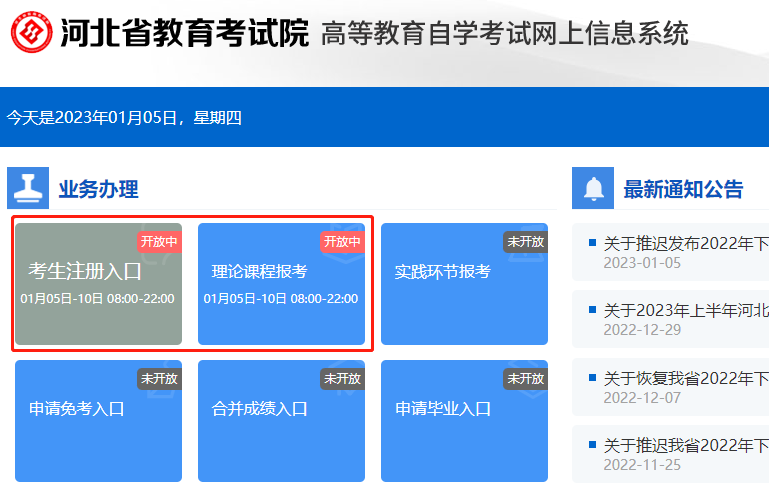Open the 申请免考入口 card
769x486 pixels.
(x=99, y=421)
